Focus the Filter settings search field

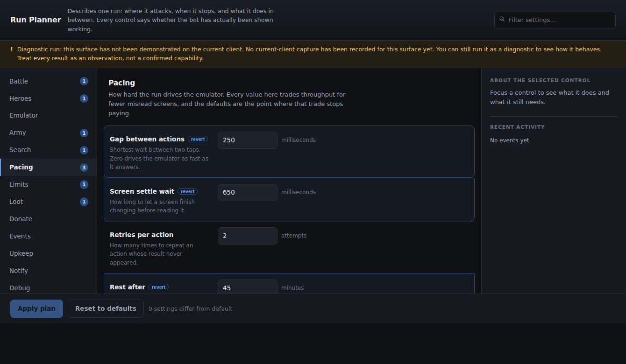[555, 20]
